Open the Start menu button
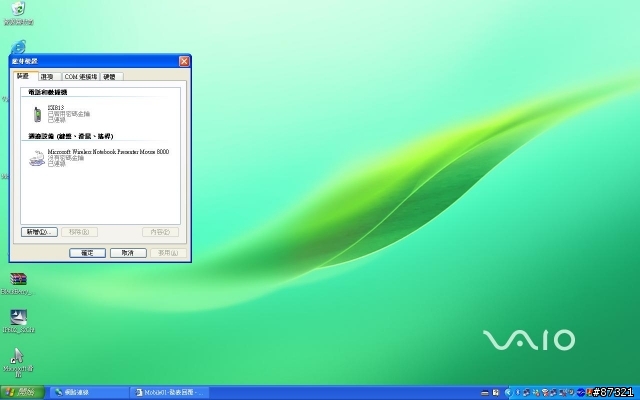 22,393
